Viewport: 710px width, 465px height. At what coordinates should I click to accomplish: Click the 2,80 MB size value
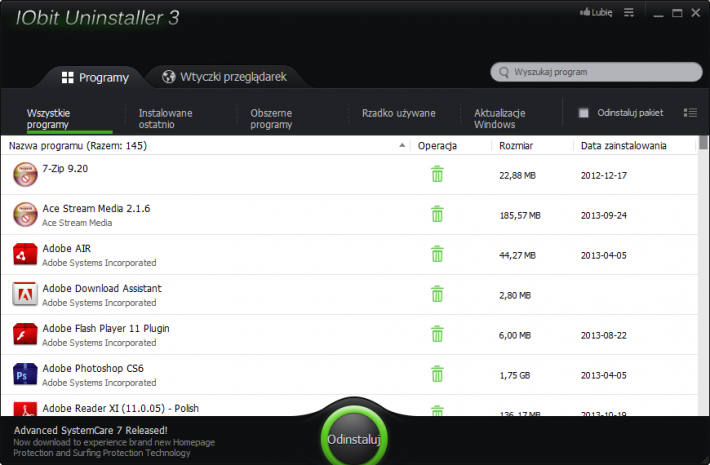pyautogui.click(x=515, y=296)
